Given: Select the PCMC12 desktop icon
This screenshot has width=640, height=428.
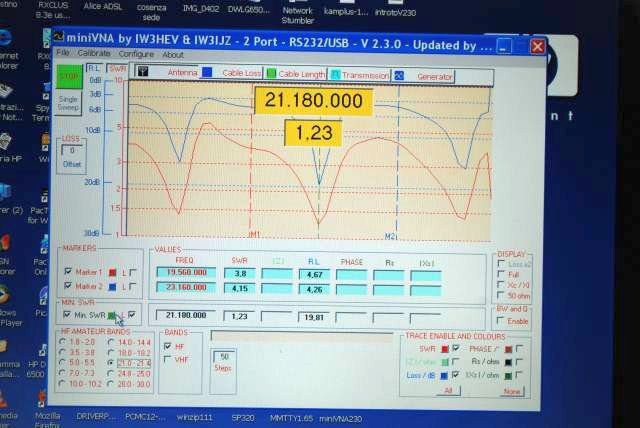Looking at the screenshot, I should (146, 417).
